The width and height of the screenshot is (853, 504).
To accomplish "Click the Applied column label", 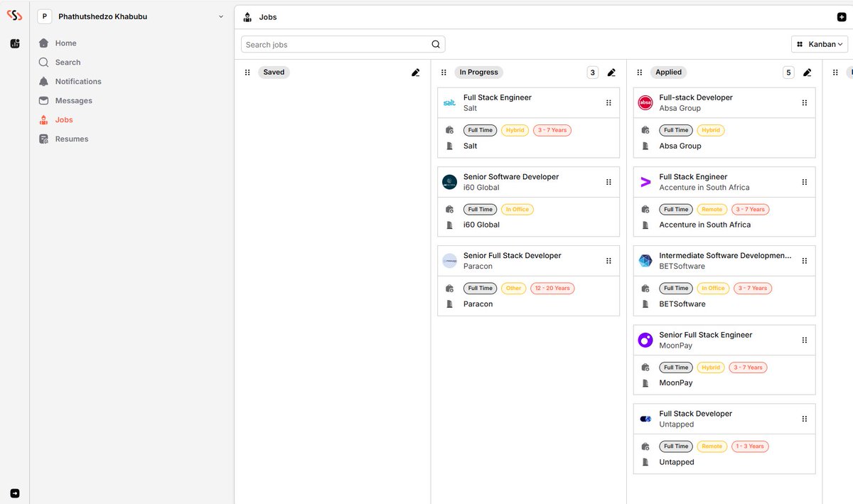I will [x=668, y=73].
